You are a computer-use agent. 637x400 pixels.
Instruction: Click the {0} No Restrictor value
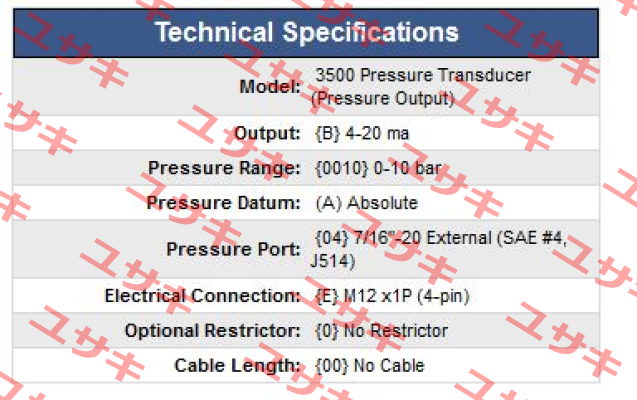pyautogui.click(x=381, y=331)
